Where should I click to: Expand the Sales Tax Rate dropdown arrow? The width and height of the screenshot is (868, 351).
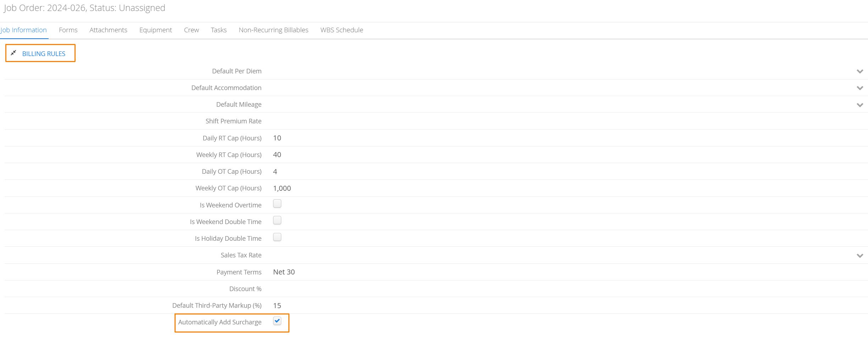(860, 256)
